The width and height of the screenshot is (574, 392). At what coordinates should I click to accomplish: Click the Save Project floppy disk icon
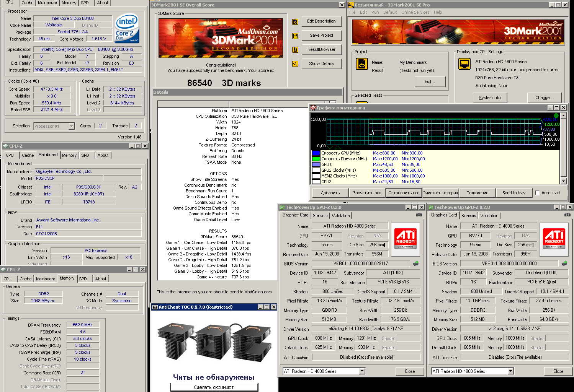click(295, 36)
